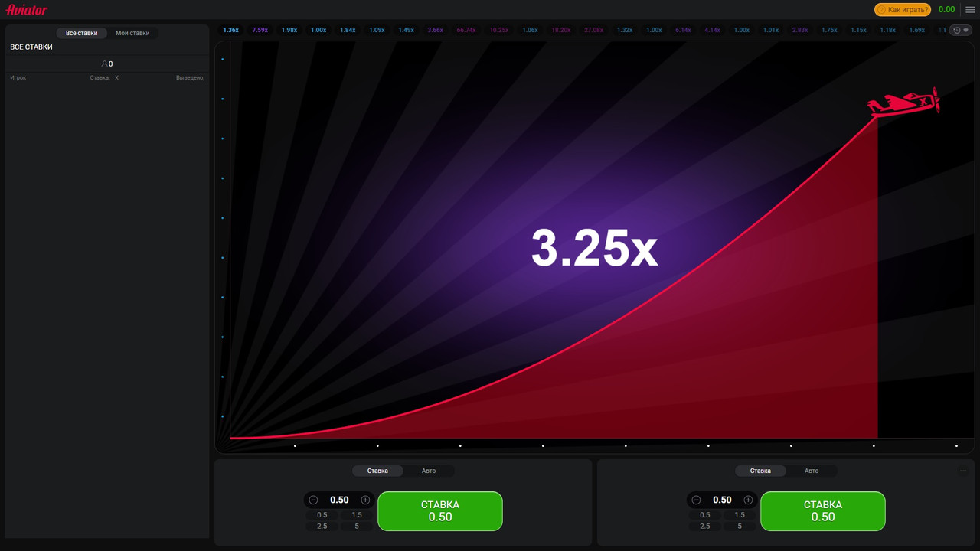Open the 1.84x round result
The width and height of the screenshot is (980, 551).
coord(348,30)
